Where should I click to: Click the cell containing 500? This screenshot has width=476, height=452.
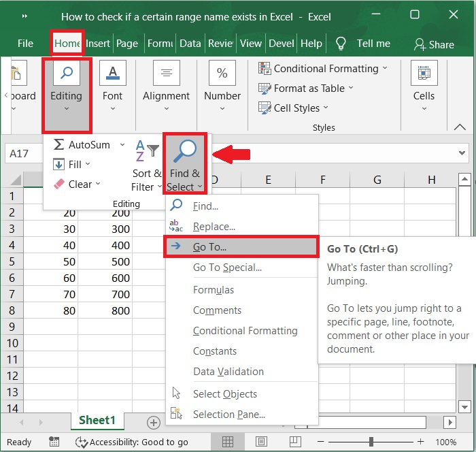pyautogui.click(x=105, y=261)
